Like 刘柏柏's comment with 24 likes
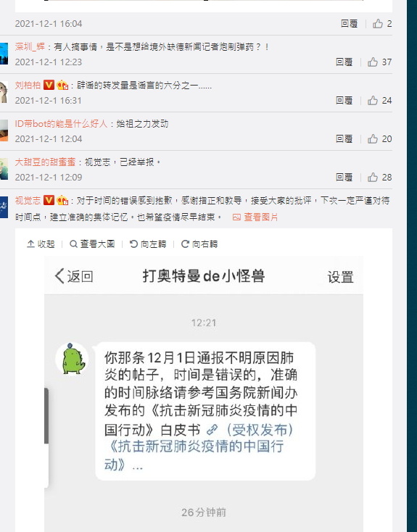 379,101
